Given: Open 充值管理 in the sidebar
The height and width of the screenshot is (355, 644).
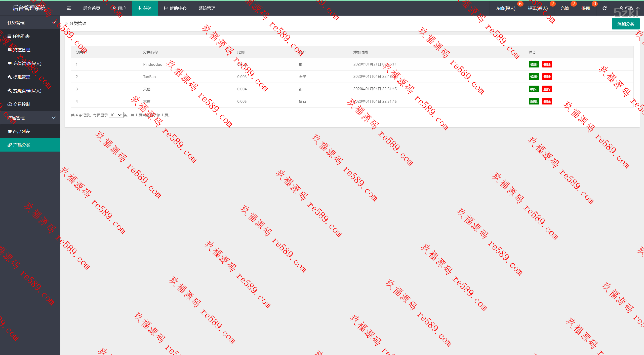Looking at the screenshot, I should 22,50.
